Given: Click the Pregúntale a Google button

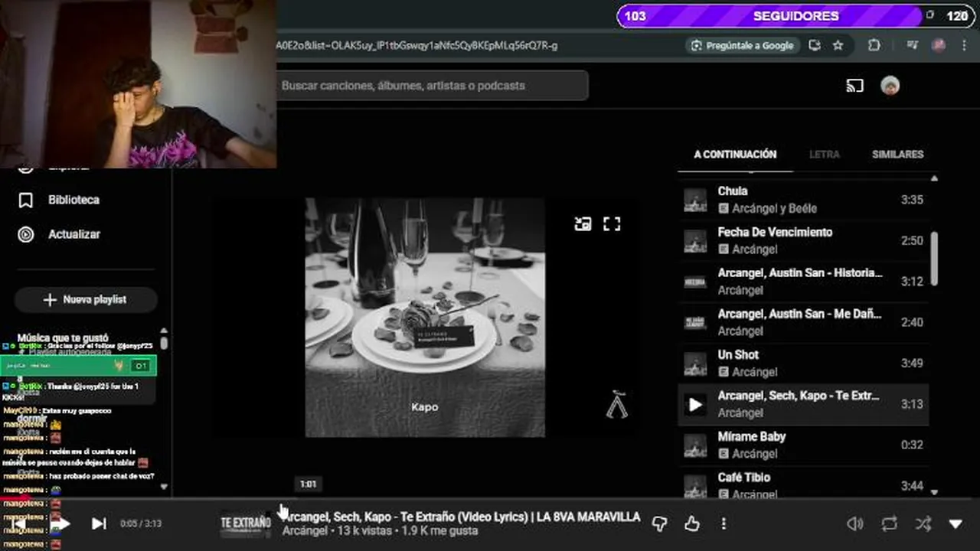Looking at the screenshot, I should pos(742,45).
